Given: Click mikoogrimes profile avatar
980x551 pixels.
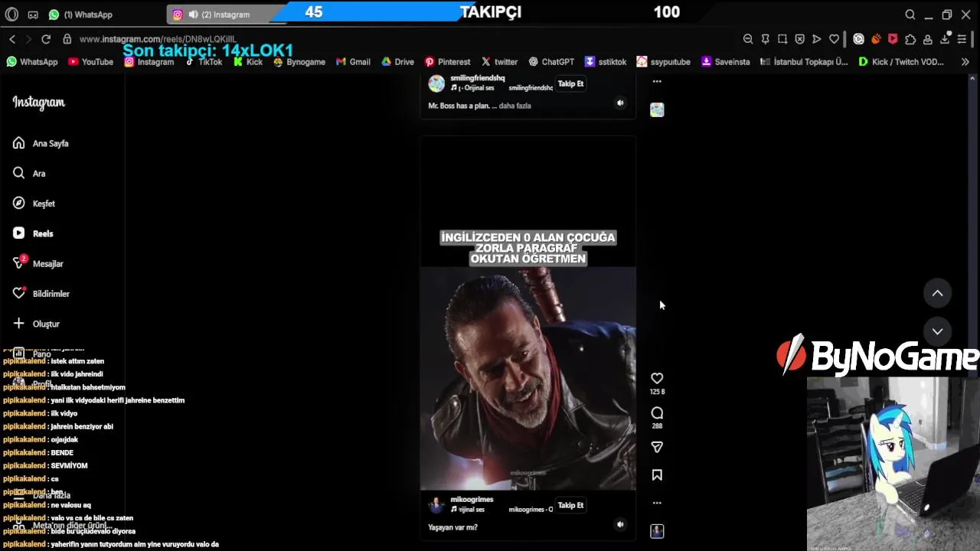Looking at the screenshot, I should 436,505.
